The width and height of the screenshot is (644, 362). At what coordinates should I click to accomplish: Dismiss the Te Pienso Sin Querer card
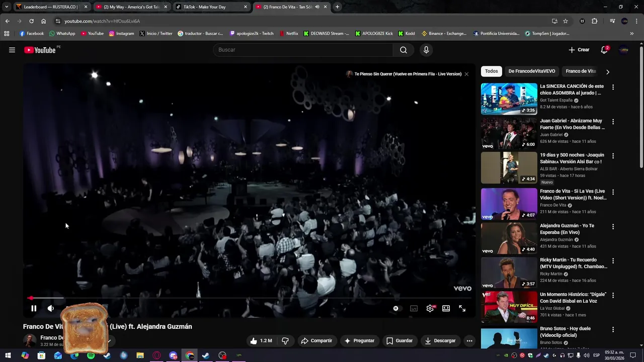pyautogui.click(x=466, y=74)
